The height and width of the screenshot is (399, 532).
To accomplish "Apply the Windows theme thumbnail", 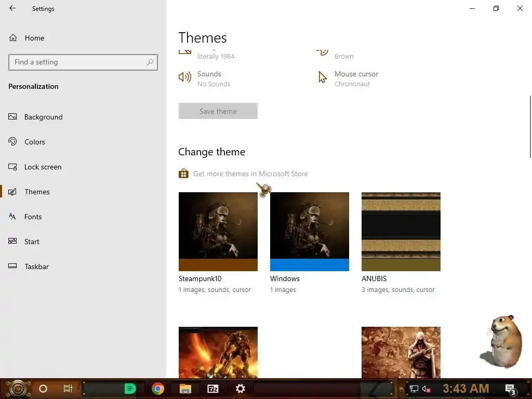I will [310, 232].
